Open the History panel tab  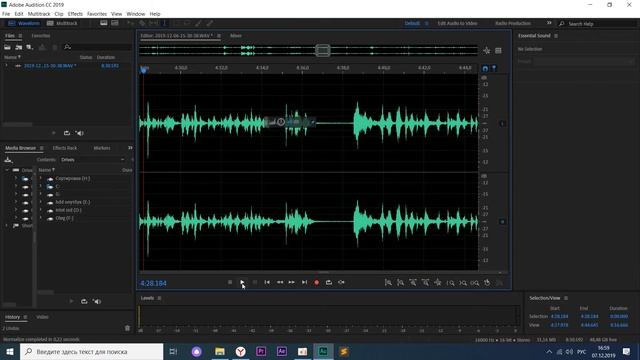pyautogui.click(x=12, y=317)
